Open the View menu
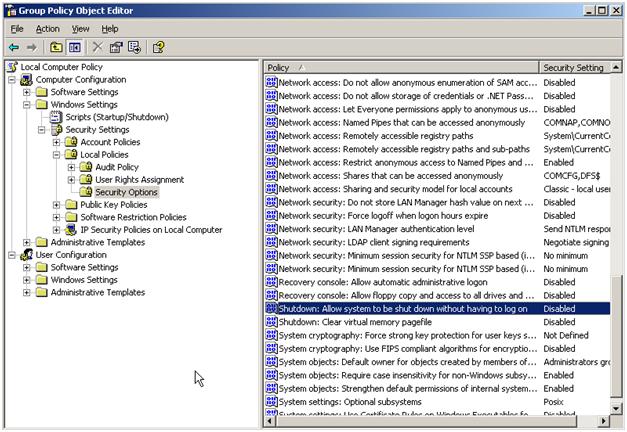 80,29
